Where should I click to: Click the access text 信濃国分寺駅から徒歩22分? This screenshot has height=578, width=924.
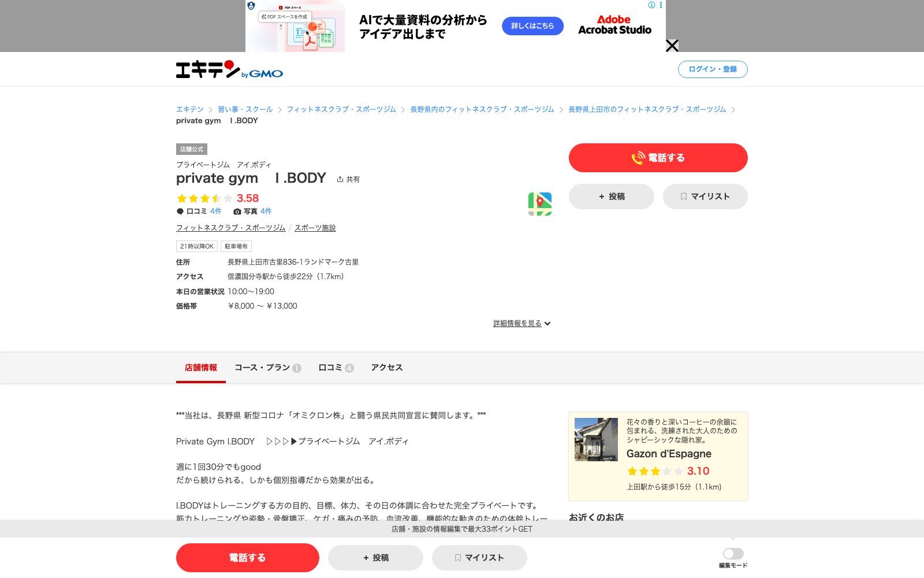click(286, 277)
